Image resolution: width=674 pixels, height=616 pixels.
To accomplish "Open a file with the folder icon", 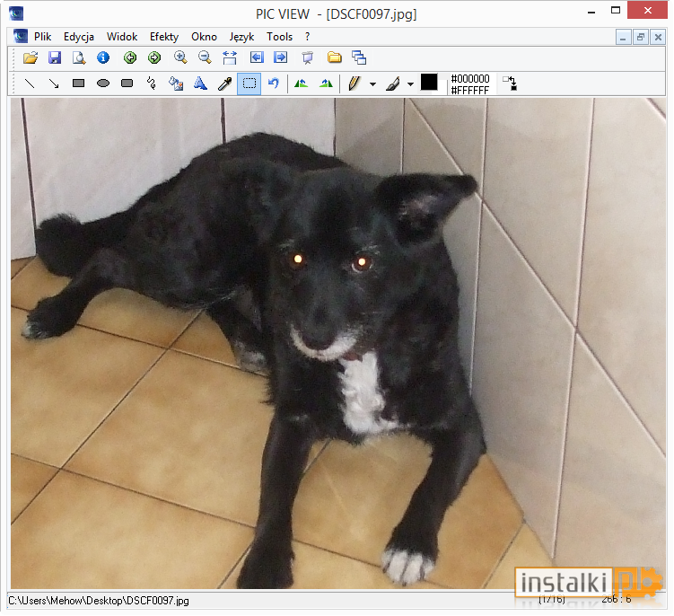I will point(31,57).
